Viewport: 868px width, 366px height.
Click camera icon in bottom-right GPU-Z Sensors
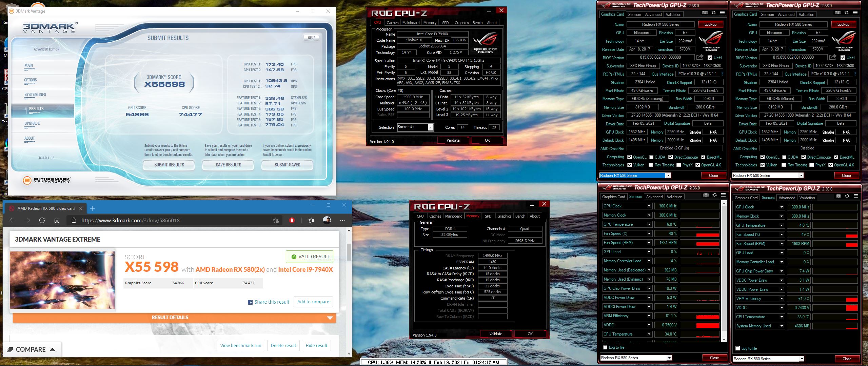(x=839, y=196)
